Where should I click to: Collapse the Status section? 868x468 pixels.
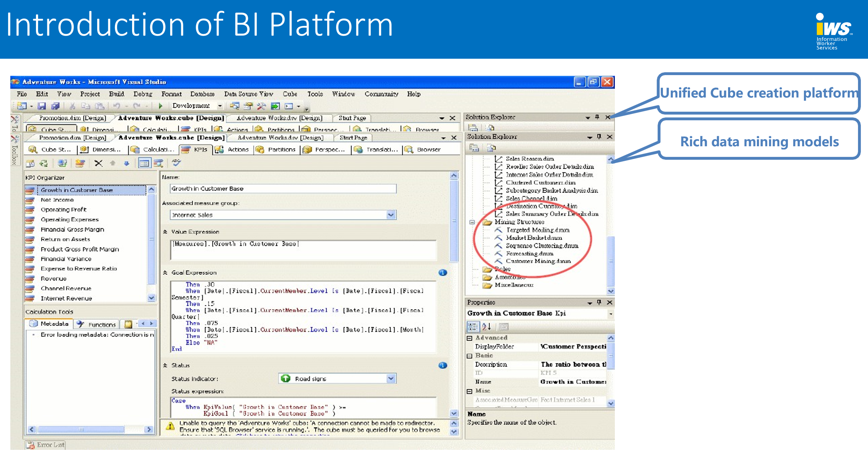click(x=165, y=366)
